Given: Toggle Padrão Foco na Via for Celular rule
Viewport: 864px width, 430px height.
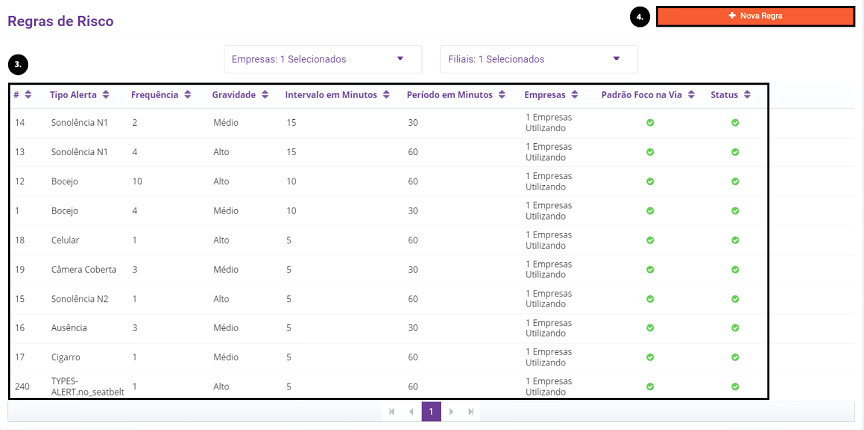Looking at the screenshot, I should (x=650, y=240).
